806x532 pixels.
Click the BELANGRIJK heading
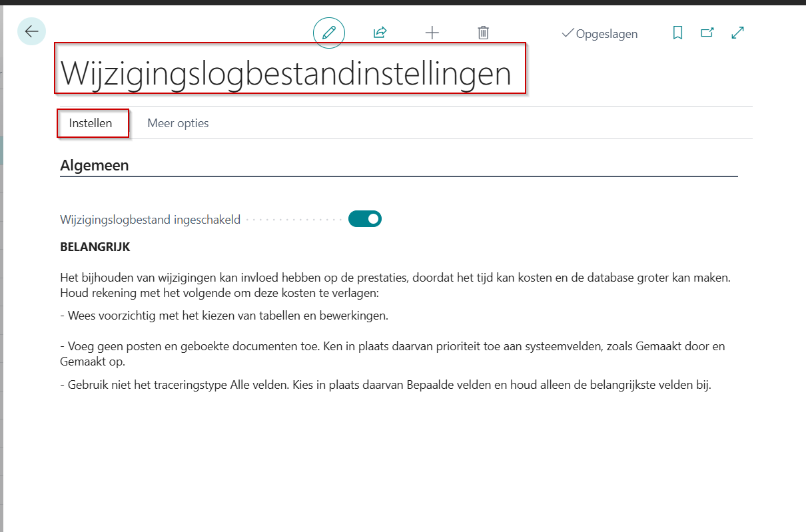pos(95,247)
